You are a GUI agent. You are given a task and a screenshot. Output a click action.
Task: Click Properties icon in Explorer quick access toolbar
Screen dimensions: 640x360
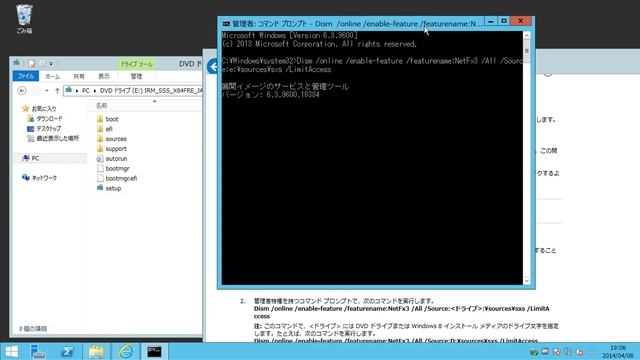pos(32,63)
